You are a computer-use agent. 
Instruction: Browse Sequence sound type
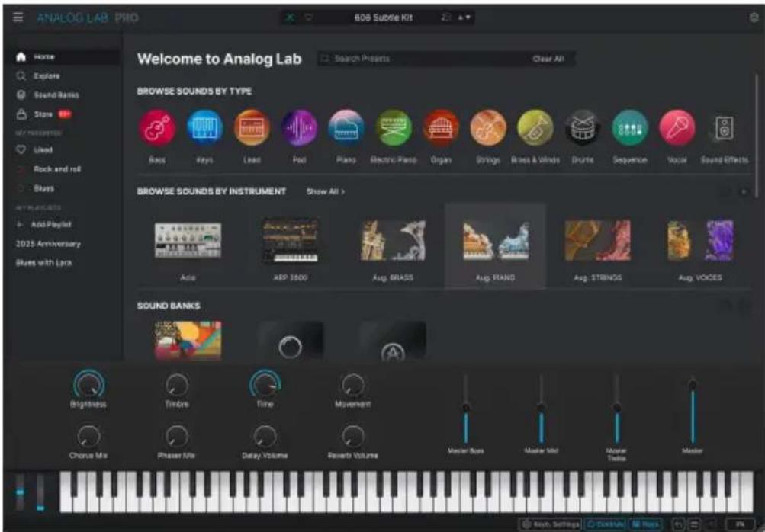point(630,128)
